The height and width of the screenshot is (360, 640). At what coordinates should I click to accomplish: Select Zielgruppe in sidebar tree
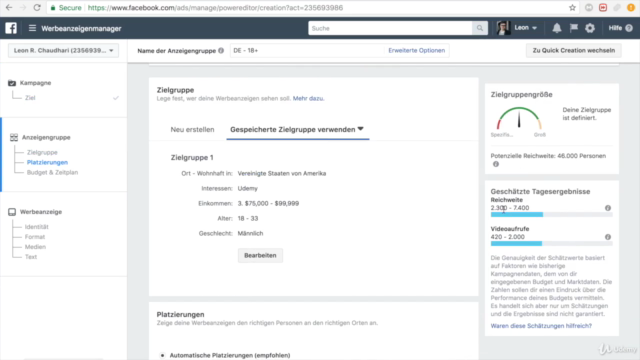(x=42, y=152)
